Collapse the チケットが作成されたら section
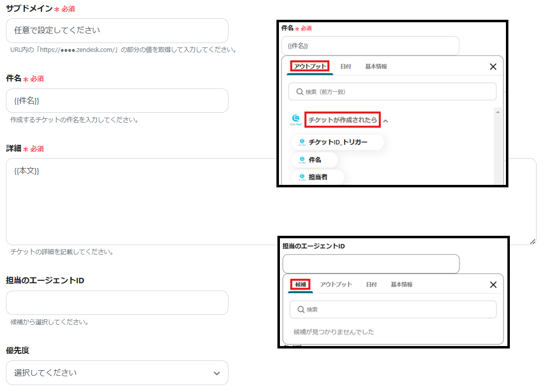544x392 pixels. (386, 121)
